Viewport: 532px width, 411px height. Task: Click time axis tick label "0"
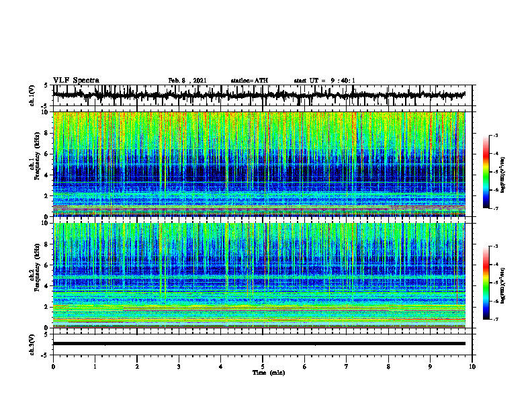coord(53,367)
